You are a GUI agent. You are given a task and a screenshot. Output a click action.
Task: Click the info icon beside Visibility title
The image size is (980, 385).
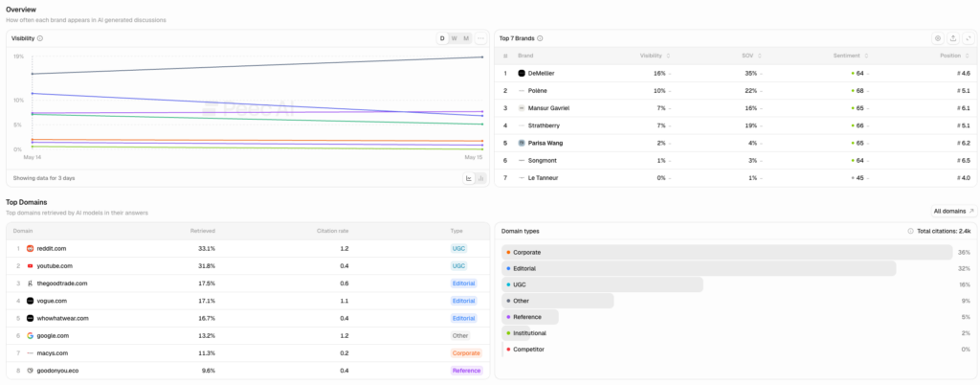click(40, 38)
